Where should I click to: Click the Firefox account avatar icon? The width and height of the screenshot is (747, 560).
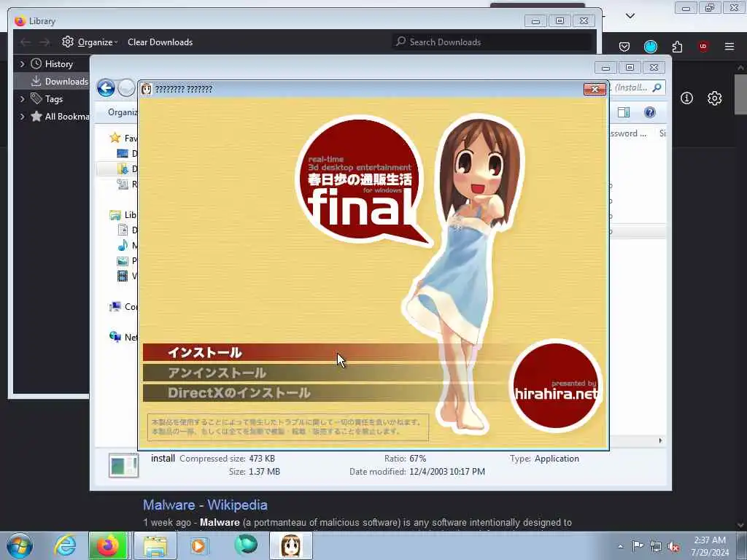coord(650,46)
